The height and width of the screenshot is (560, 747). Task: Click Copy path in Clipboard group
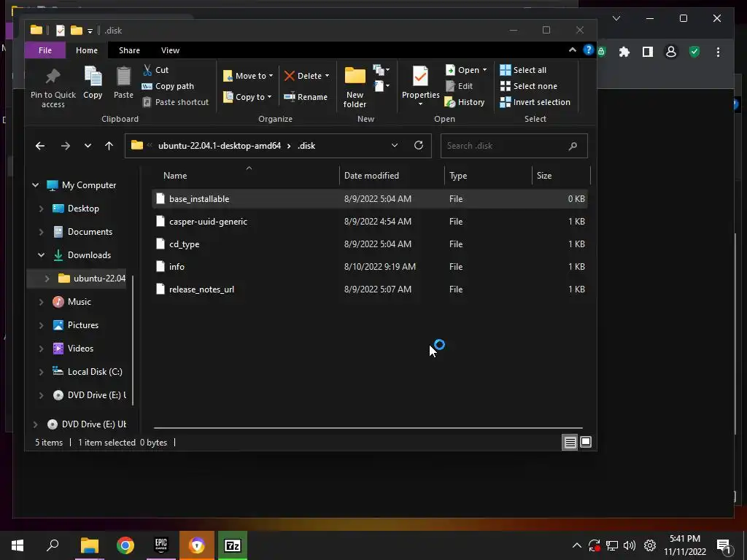coord(169,86)
